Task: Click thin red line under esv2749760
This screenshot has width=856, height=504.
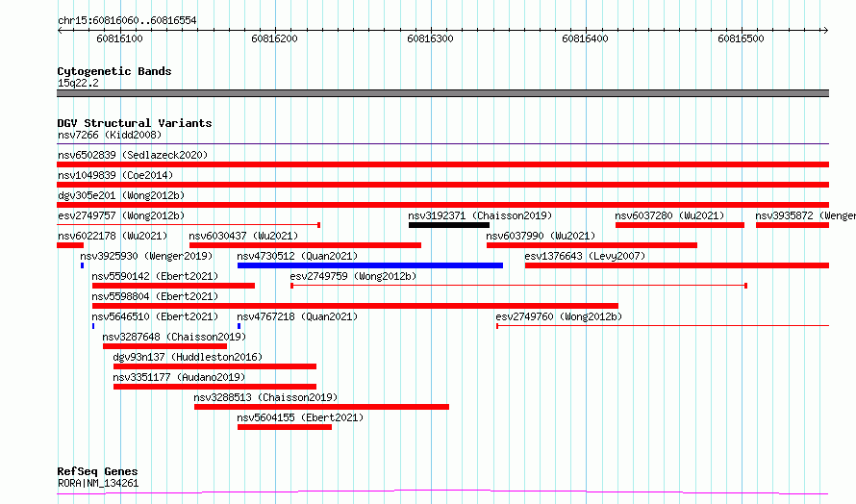Action: 663,326
